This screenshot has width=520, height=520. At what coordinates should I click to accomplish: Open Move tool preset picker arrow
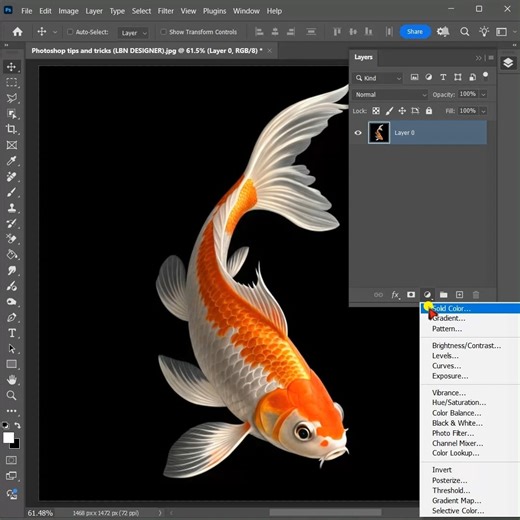55,32
